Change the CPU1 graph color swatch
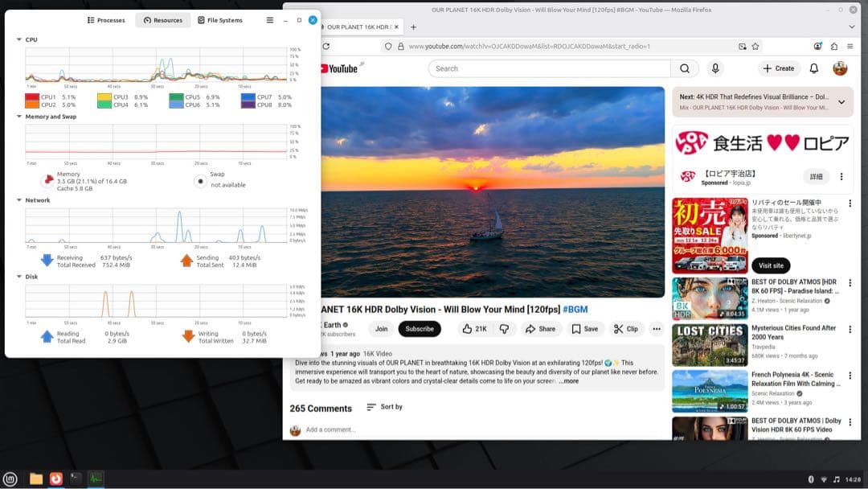868x489 pixels. click(x=32, y=97)
